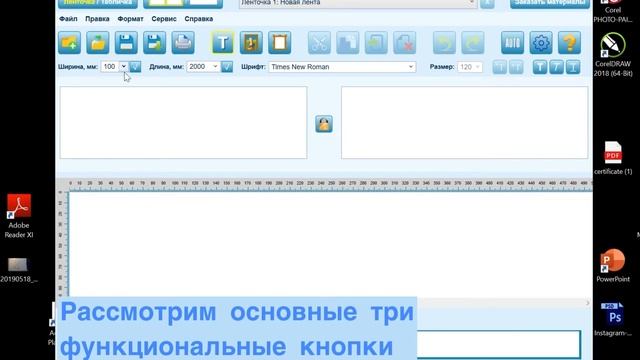
Task: Open PowerPoint desktop shortcut
Action: [613, 266]
